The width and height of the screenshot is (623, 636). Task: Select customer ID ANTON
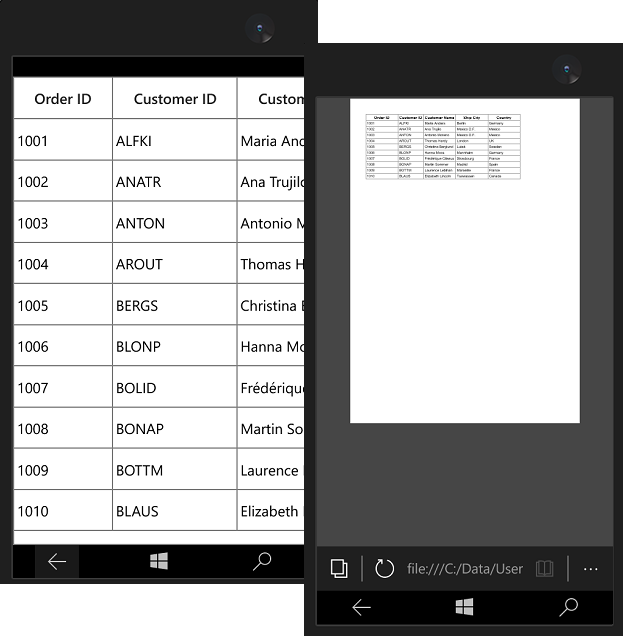point(175,222)
